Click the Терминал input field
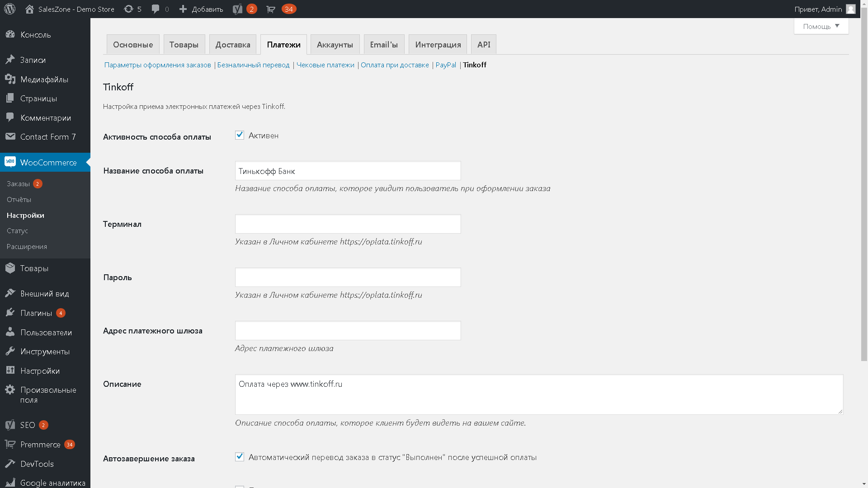 (x=348, y=224)
